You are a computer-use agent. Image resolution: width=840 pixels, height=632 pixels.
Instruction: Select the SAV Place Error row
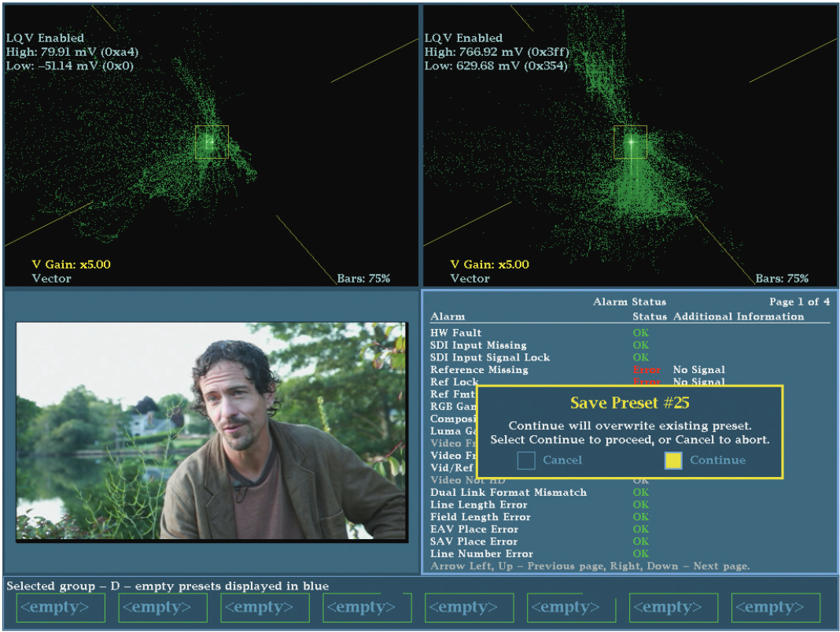(629, 542)
